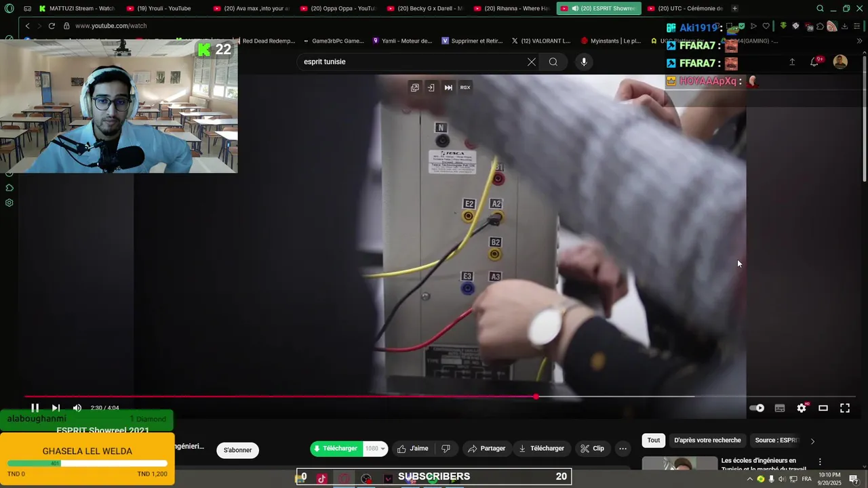Start voice search with microphone

[584, 62]
